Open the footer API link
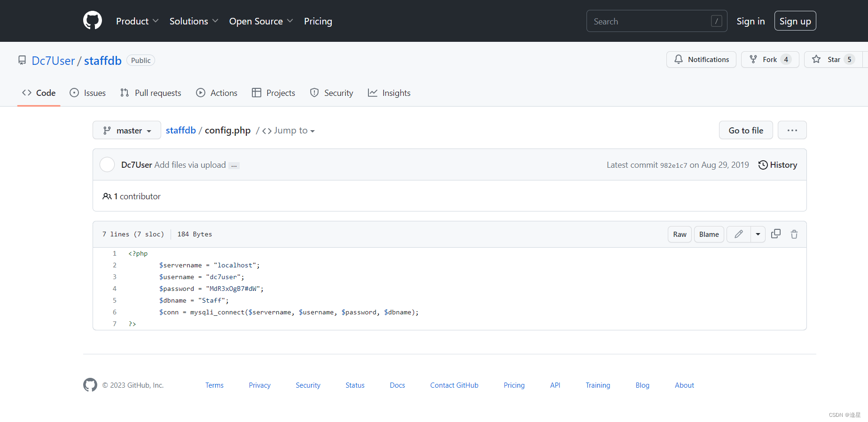 (555, 385)
